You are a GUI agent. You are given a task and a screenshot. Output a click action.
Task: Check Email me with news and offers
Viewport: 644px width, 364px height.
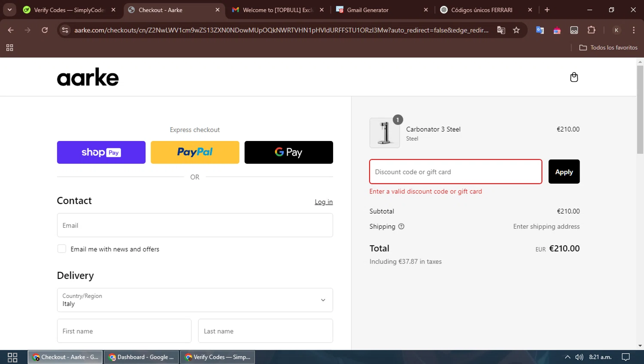click(x=62, y=249)
